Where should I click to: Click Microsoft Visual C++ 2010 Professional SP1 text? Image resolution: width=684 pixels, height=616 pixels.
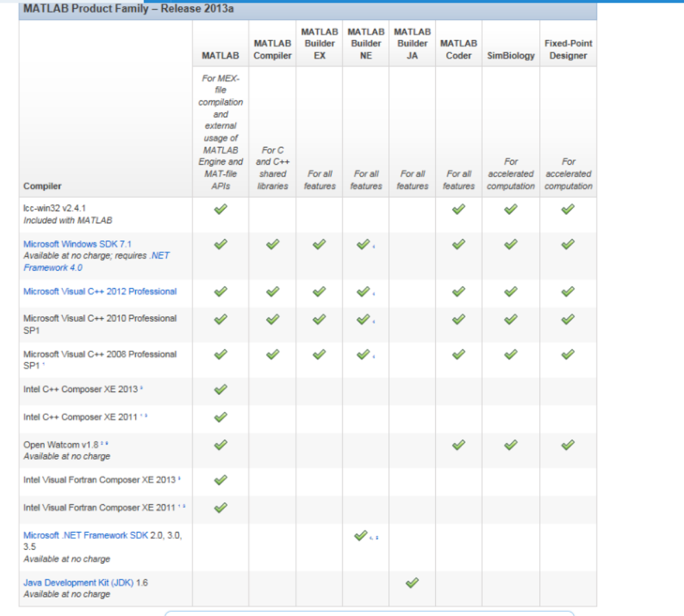click(x=100, y=324)
